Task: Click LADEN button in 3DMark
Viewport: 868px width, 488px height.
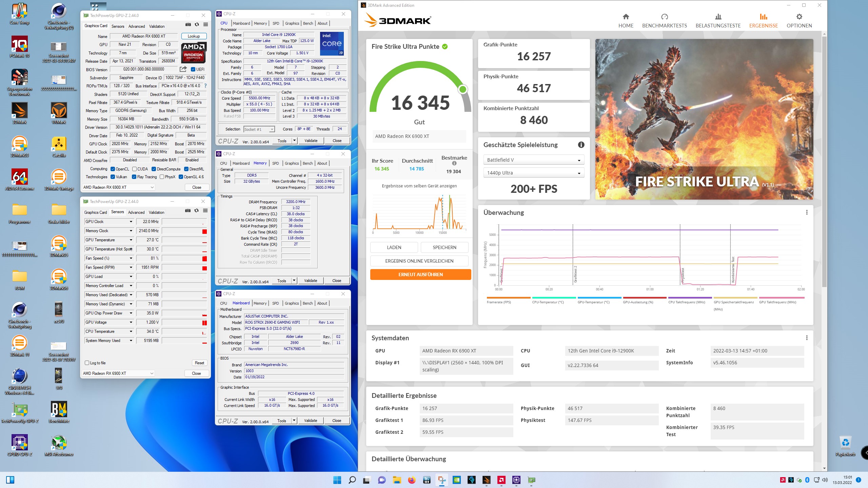Action: click(x=394, y=247)
